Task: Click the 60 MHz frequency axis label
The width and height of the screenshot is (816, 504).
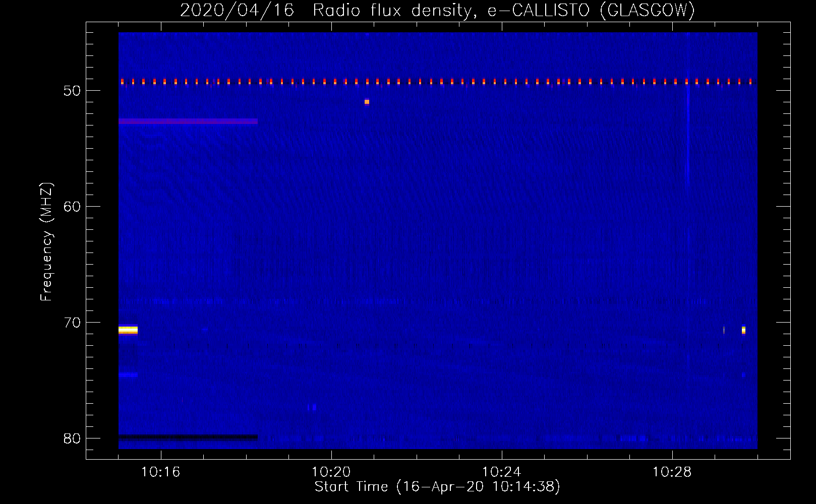Action: (72, 207)
